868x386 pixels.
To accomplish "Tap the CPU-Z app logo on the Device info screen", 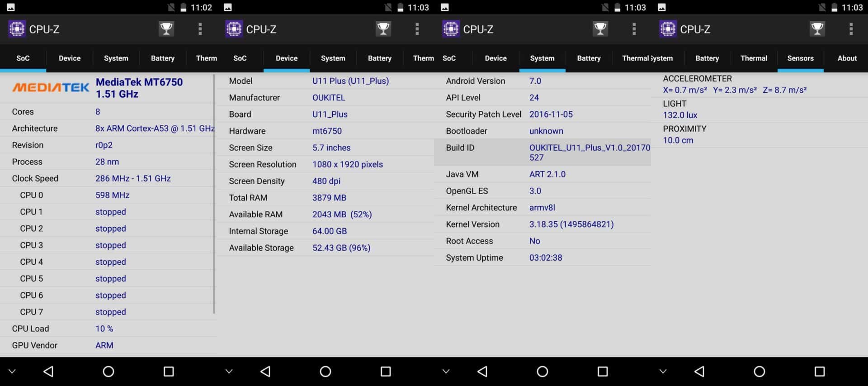I will [234, 29].
